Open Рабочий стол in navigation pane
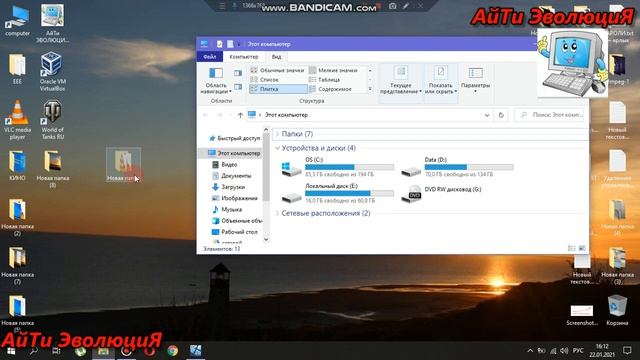 (x=235, y=232)
